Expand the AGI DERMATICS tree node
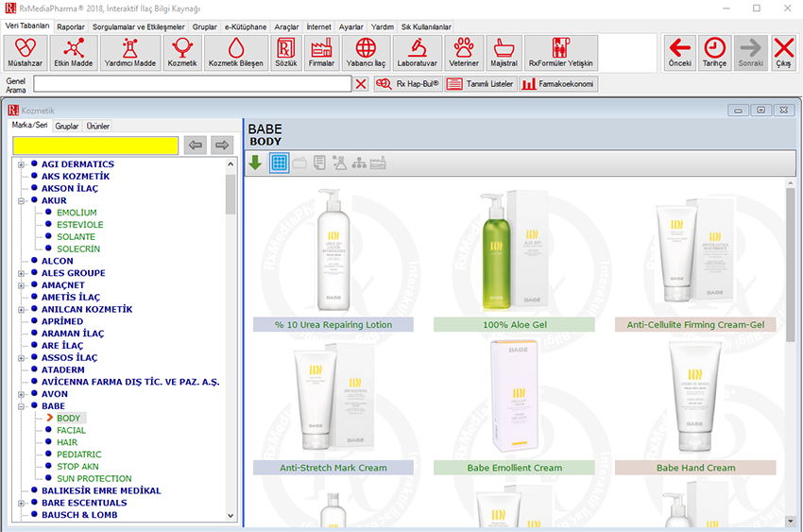This screenshot has width=803, height=532. [21, 164]
